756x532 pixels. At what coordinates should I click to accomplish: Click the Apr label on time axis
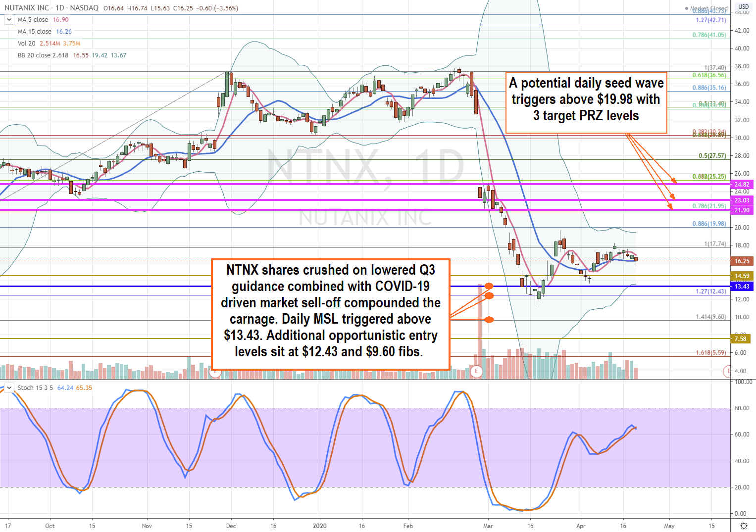[x=581, y=526]
